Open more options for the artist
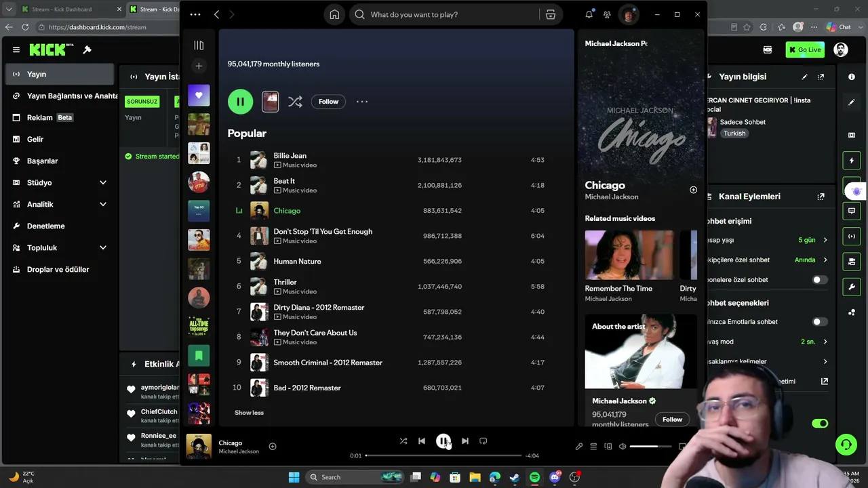868x488 pixels. (362, 102)
